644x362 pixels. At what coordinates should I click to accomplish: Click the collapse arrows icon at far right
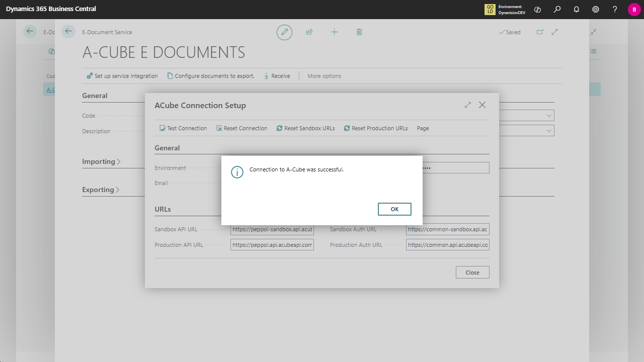(x=594, y=32)
